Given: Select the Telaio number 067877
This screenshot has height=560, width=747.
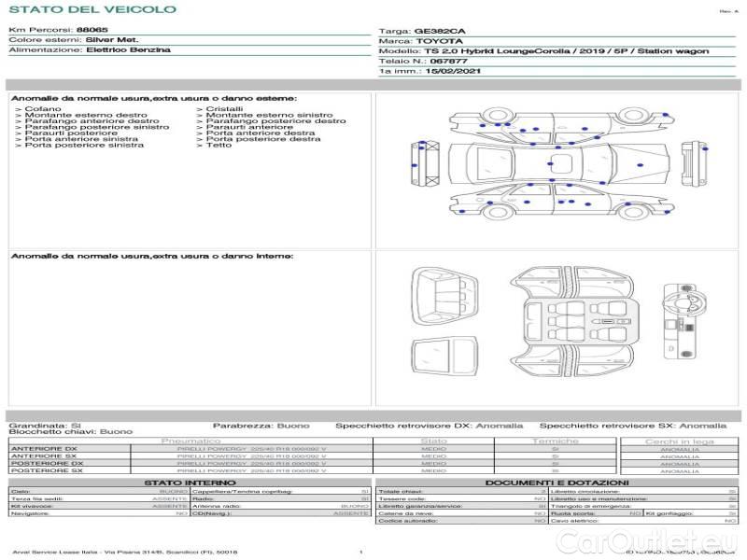Looking at the screenshot, I should pyautogui.click(x=448, y=62).
